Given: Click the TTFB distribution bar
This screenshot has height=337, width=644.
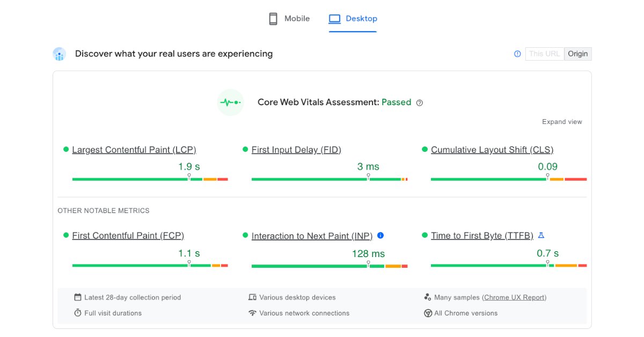Looking at the screenshot, I should click(509, 266).
